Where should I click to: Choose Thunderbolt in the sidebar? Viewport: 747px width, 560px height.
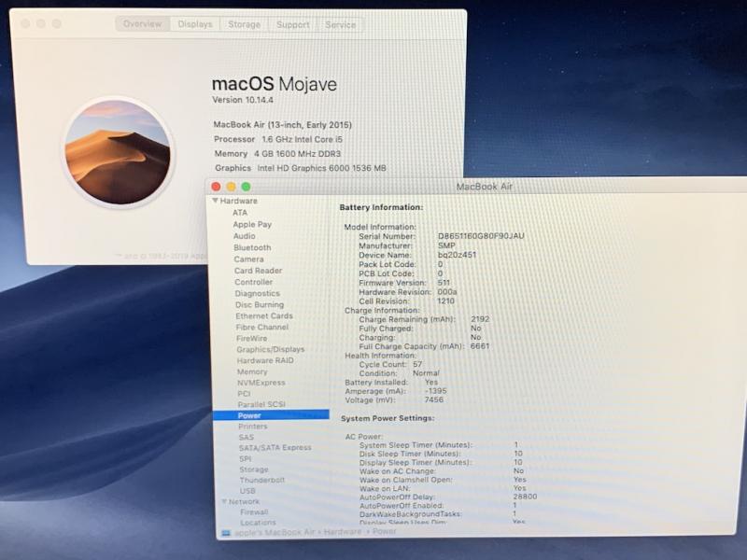[261, 480]
